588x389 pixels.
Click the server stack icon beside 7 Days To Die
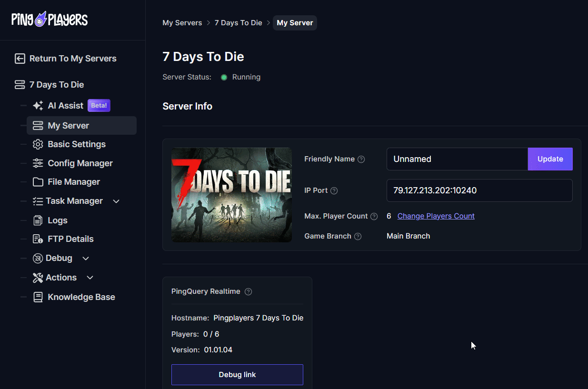(20, 85)
